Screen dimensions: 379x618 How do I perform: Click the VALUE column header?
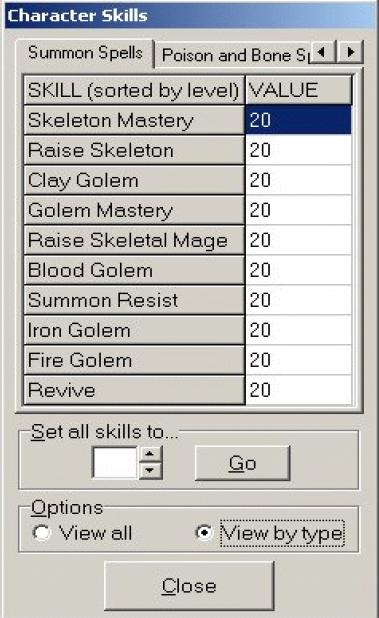tap(298, 90)
